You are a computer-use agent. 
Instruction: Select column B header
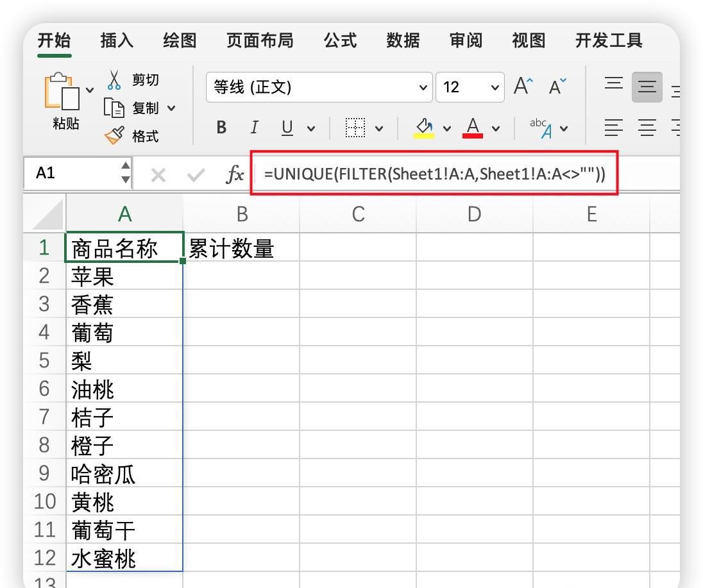click(x=242, y=214)
